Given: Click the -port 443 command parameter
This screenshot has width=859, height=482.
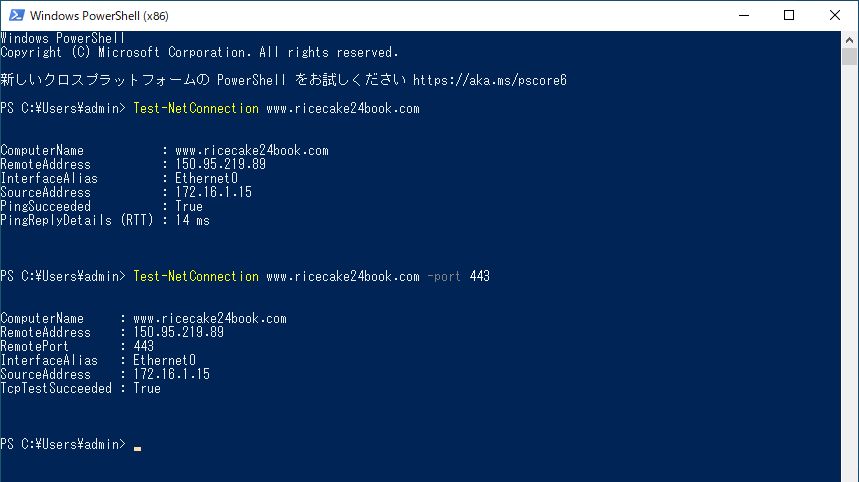Looking at the screenshot, I should (x=459, y=276).
